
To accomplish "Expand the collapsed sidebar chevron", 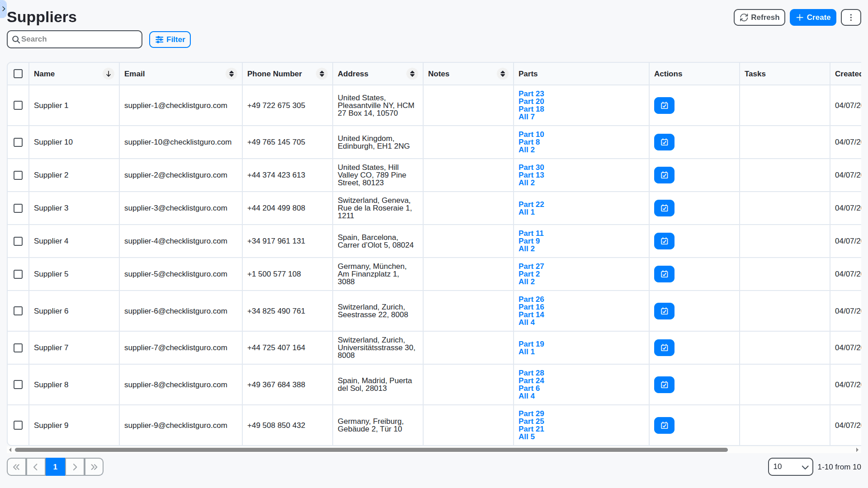I will tap(3, 9).
